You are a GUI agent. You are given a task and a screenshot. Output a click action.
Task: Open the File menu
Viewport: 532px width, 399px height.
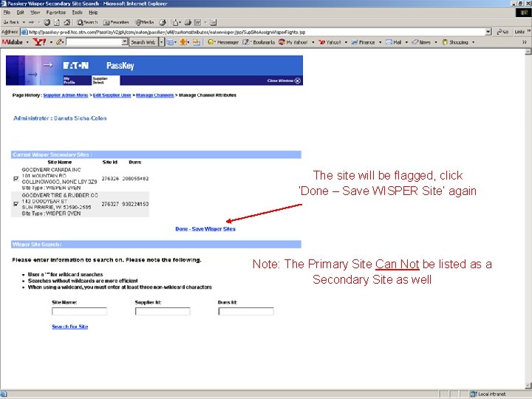click(7, 13)
